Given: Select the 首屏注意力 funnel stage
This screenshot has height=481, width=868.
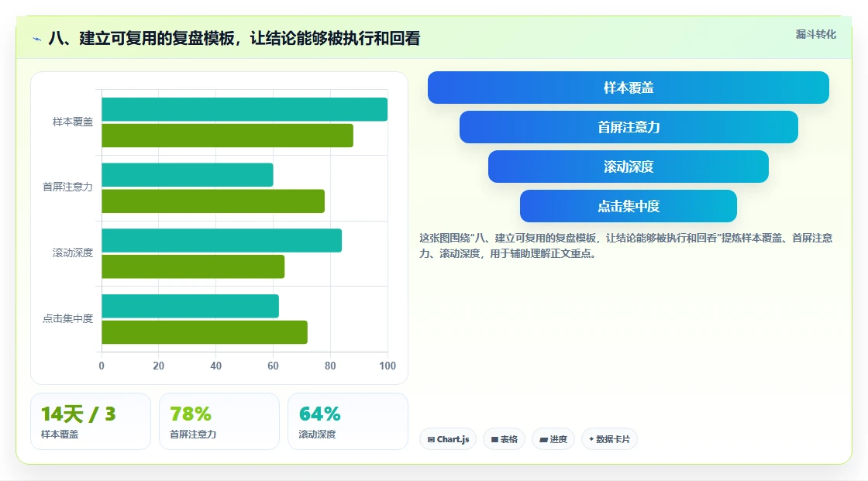Looking at the screenshot, I should click(x=629, y=127).
